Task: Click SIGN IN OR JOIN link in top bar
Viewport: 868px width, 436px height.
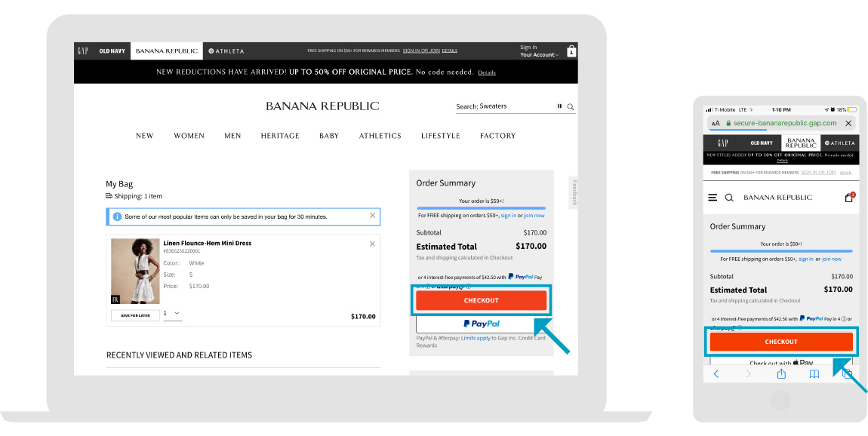Action: click(x=421, y=51)
